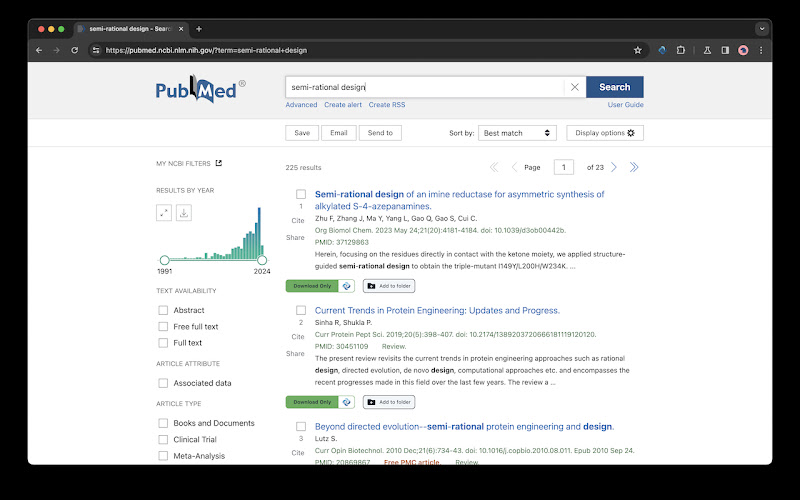Reload the page with refresh icon

74,50
